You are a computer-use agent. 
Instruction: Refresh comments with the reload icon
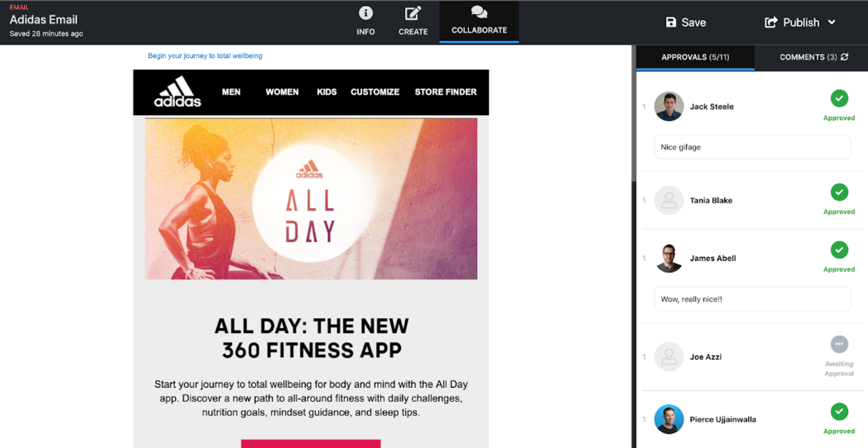[845, 57]
